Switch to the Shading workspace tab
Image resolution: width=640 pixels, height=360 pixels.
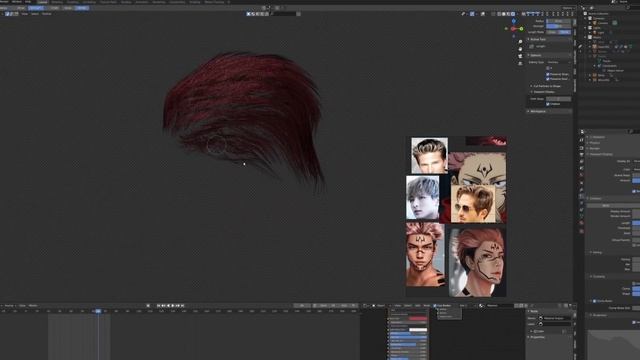click(126, 2)
